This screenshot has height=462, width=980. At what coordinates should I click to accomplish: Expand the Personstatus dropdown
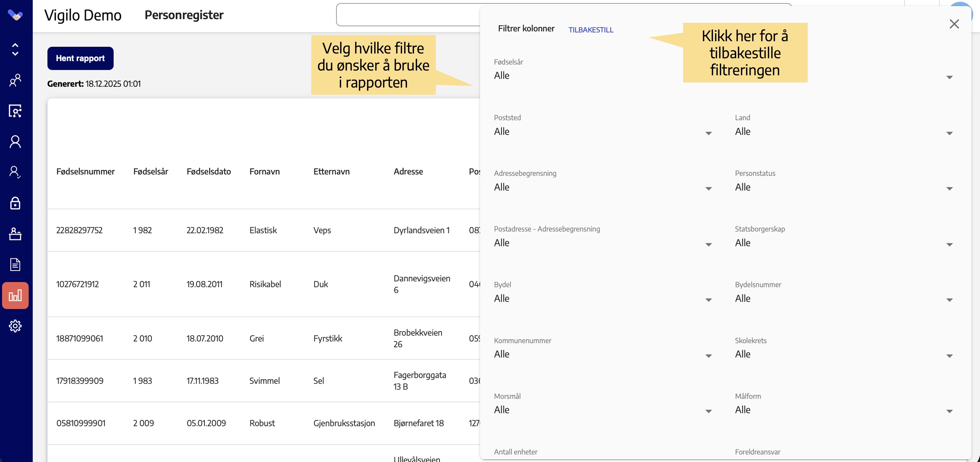844,187
